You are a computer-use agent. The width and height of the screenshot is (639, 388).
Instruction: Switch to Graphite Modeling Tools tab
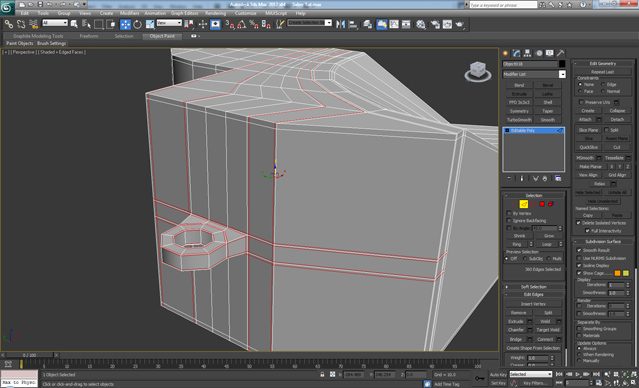[x=38, y=36]
